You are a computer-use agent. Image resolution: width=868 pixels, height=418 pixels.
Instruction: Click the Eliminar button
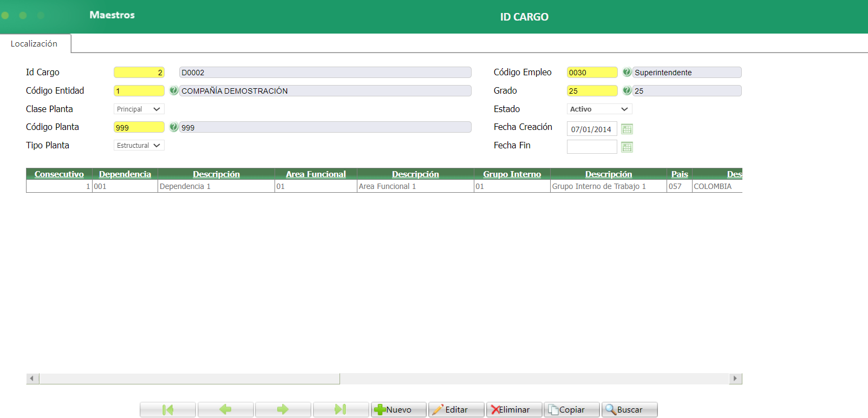(514, 409)
